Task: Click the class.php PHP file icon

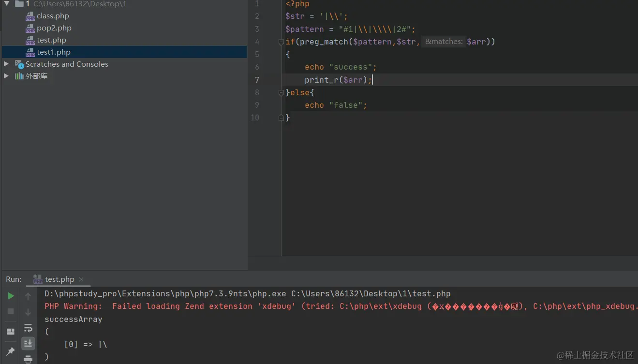Action: [30, 16]
